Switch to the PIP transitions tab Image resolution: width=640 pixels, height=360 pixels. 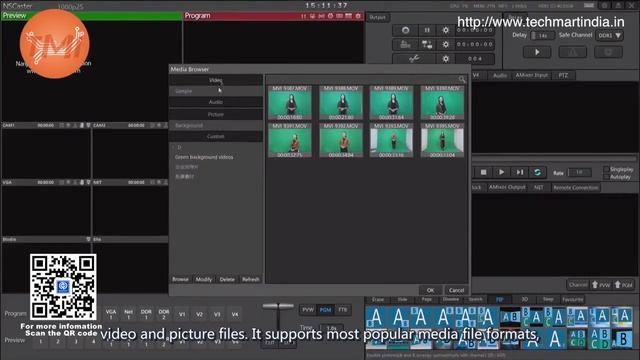[x=500, y=300]
